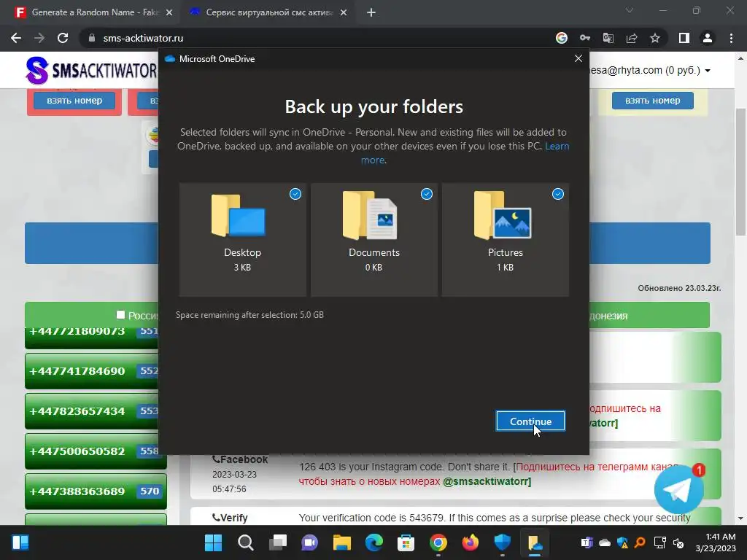Open saved passwords key icon
Viewport: 747px width, 560px height.
coord(585,38)
